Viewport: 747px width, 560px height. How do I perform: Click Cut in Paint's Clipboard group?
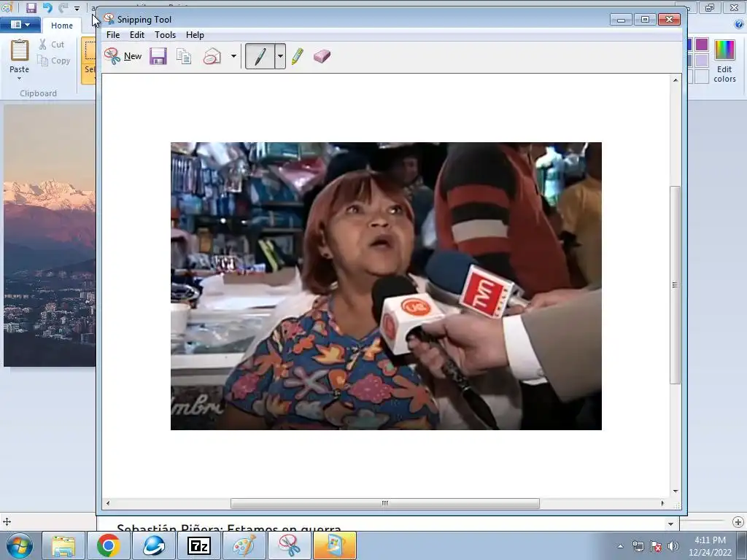click(52, 44)
